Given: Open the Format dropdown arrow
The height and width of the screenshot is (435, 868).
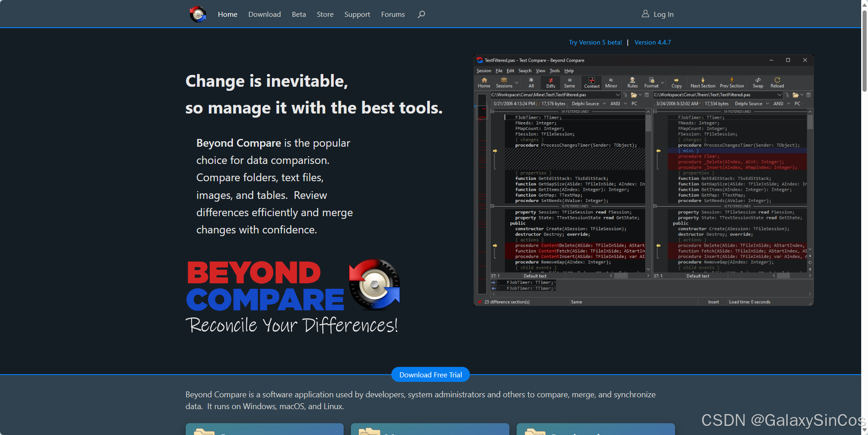Looking at the screenshot, I should (x=662, y=83).
